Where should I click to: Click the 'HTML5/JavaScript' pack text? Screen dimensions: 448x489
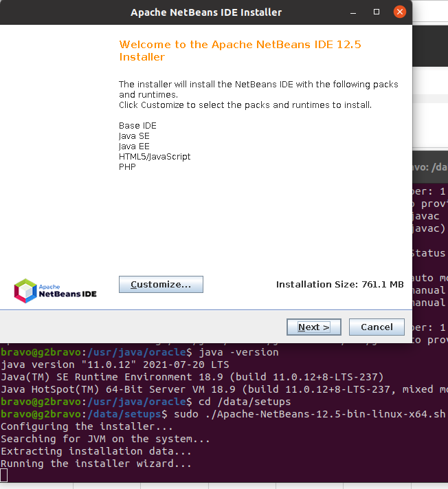click(155, 157)
